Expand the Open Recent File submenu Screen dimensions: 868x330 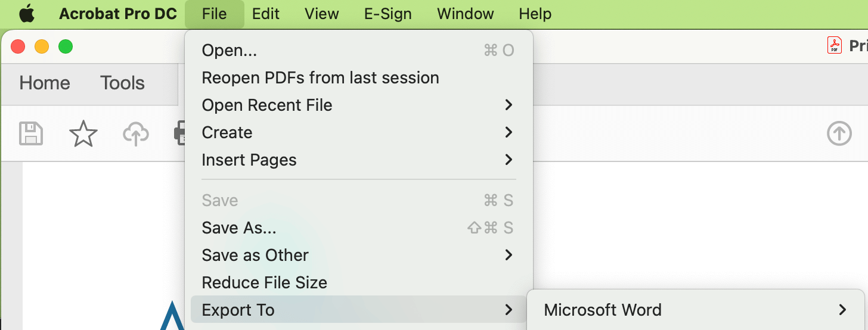359,105
